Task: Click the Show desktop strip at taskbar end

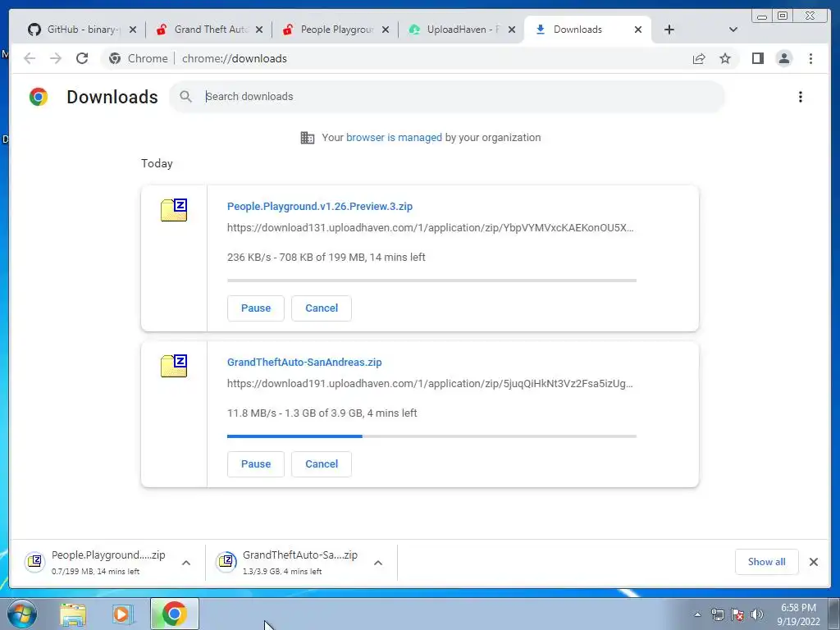Action: point(834,614)
